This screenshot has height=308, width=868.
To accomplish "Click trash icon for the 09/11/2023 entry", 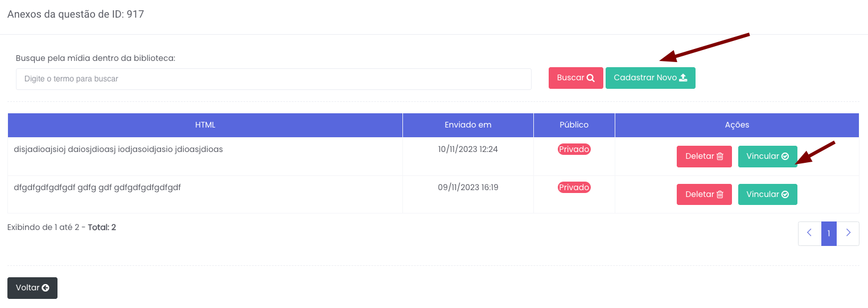I will [720, 195].
